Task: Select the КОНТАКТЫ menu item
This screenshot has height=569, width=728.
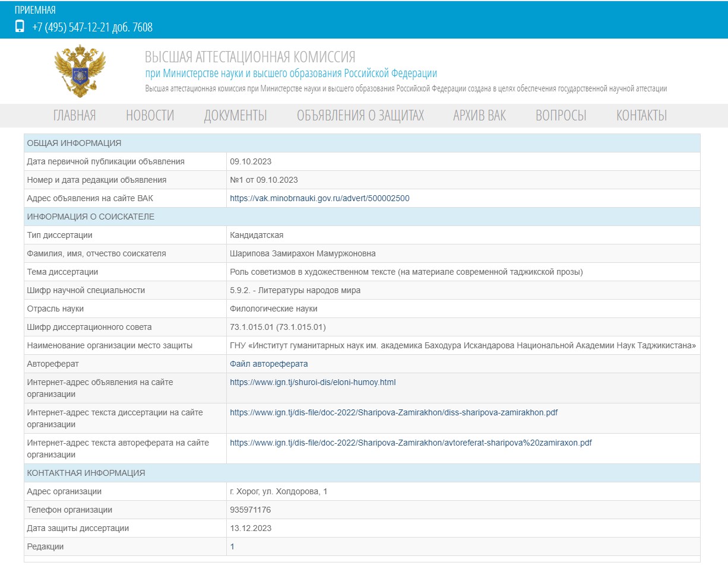Action: (642, 116)
